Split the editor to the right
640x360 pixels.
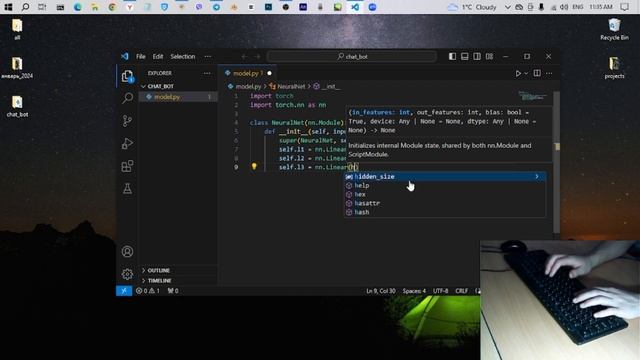point(537,73)
